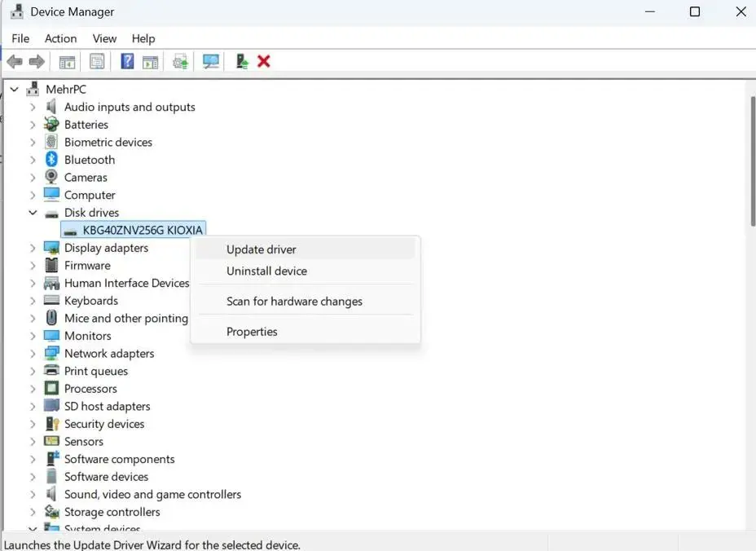Viewport: 756px width, 551px height.
Task: Open the Action menu
Action: point(61,38)
